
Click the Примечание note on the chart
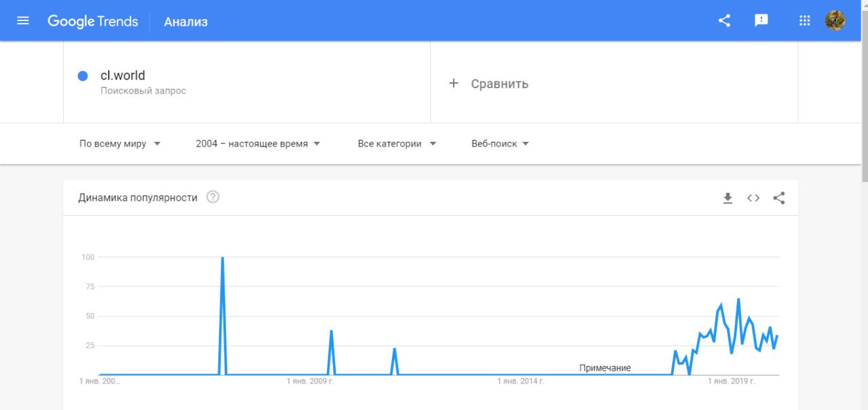point(605,368)
